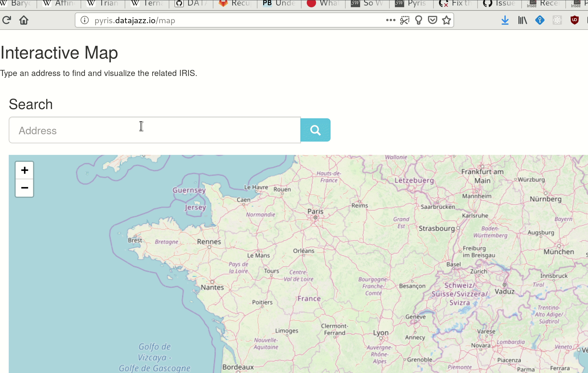Open the downloads panel

(505, 20)
